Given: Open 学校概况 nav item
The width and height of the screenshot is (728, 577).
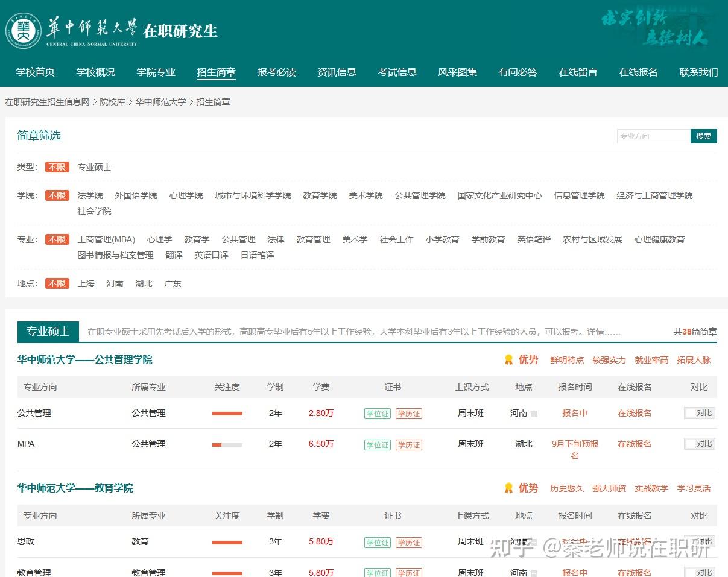Looking at the screenshot, I should coord(96,72).
